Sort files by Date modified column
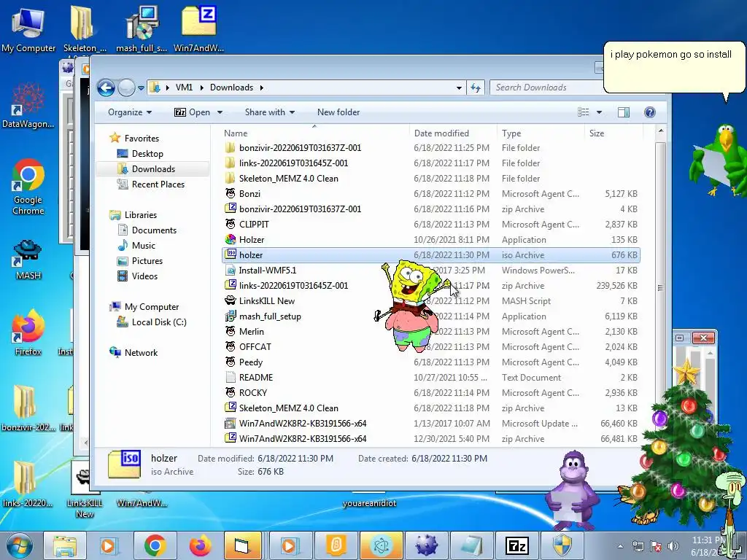Image resolution: width=747 pixels, height=560 pixels. [452, 133]
